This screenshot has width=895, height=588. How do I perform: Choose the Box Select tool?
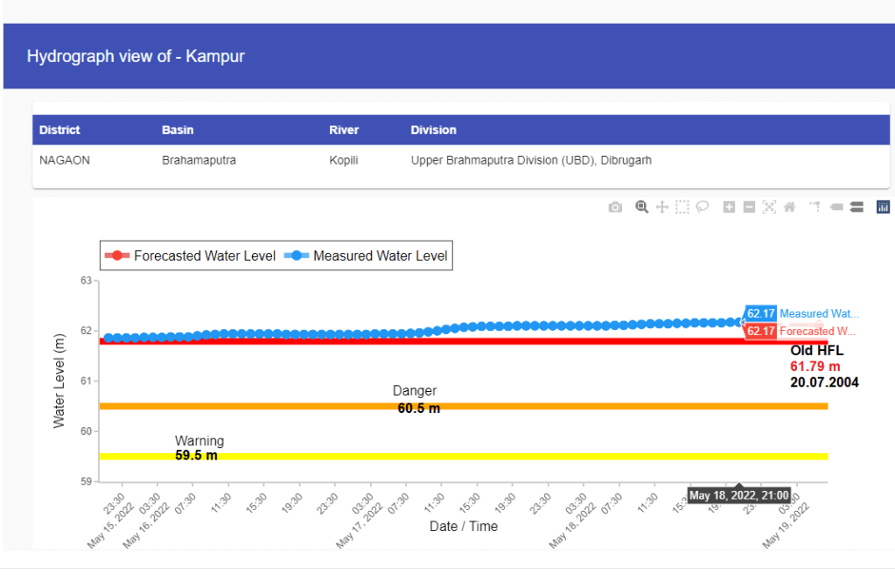click(682, 207)
